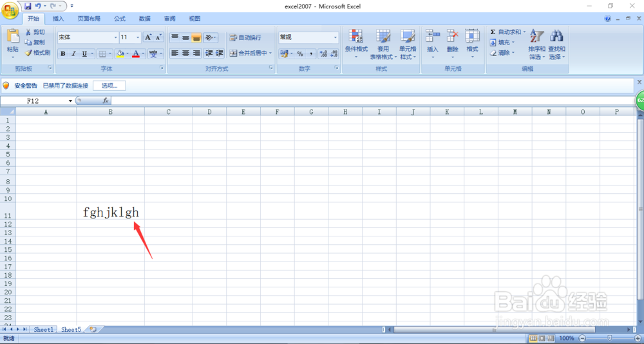Apply percent style format
This screenshot has width=644, height=344.
(x=300, y=54)
